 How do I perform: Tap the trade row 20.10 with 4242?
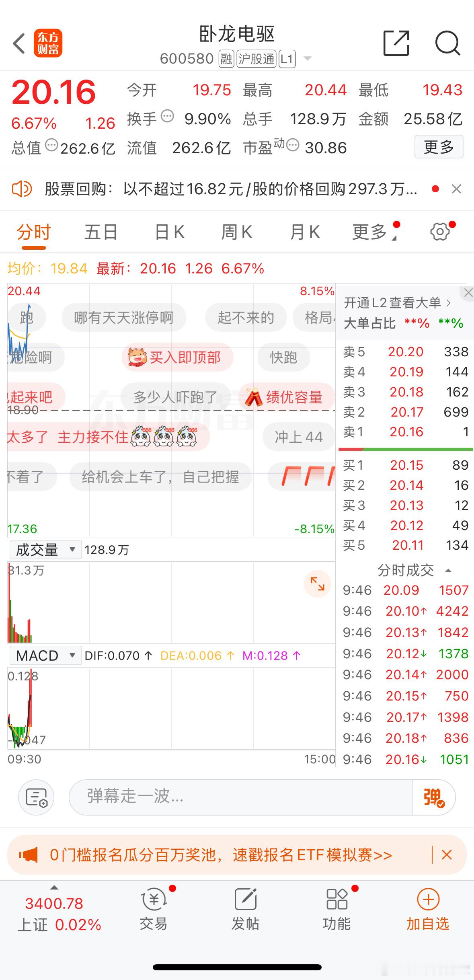(406, 611)
